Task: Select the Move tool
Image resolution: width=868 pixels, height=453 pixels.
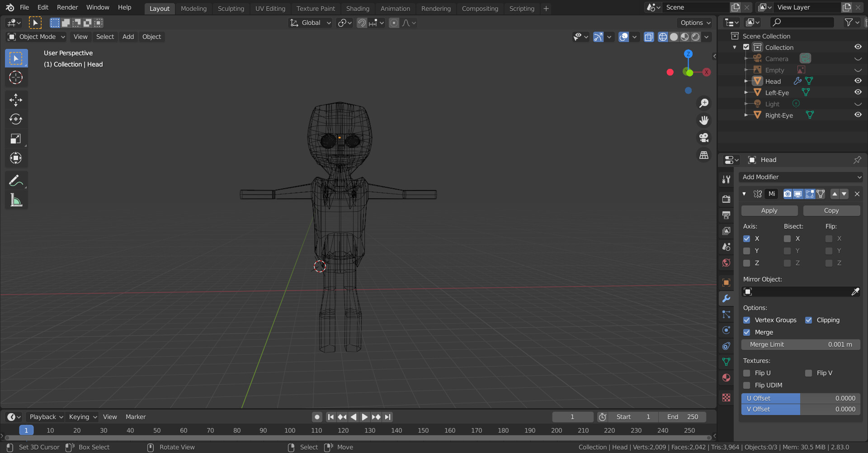Action: pyautogui.click(x=16, y=100)
